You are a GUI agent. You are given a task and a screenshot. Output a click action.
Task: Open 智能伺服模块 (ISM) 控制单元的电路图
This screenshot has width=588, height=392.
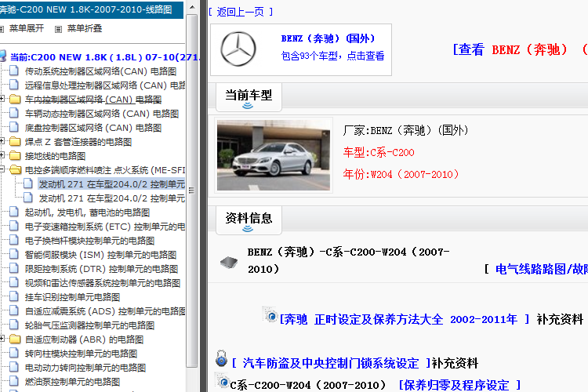[x=100, y=255]
